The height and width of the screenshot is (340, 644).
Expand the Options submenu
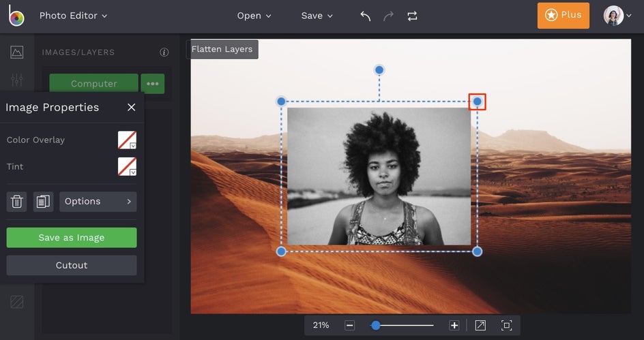[x=98, y=202]
